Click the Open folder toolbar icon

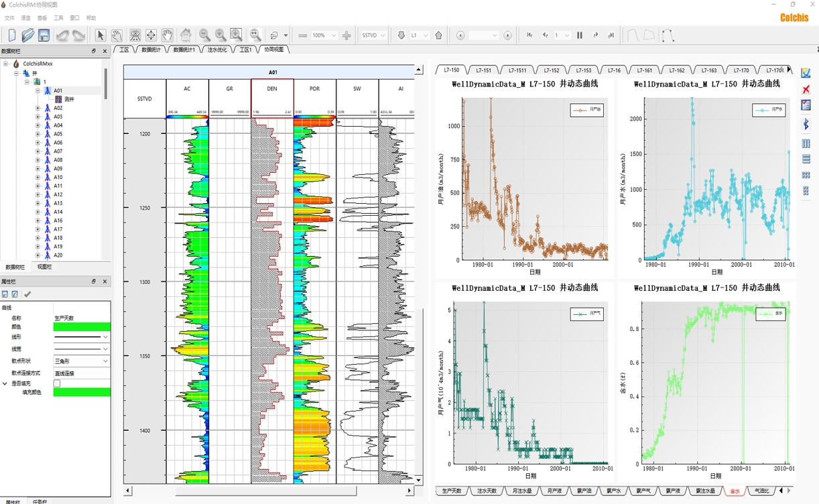coord(27,35)
